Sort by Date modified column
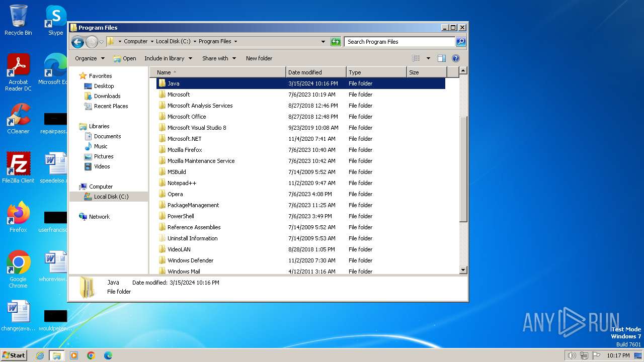644x362 pixels. tap(316, 72)
